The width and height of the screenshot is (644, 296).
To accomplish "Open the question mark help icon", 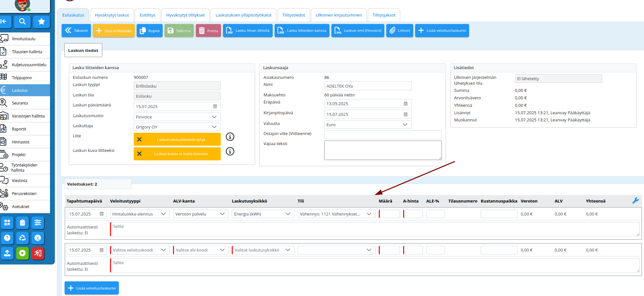I will (7, 238).
